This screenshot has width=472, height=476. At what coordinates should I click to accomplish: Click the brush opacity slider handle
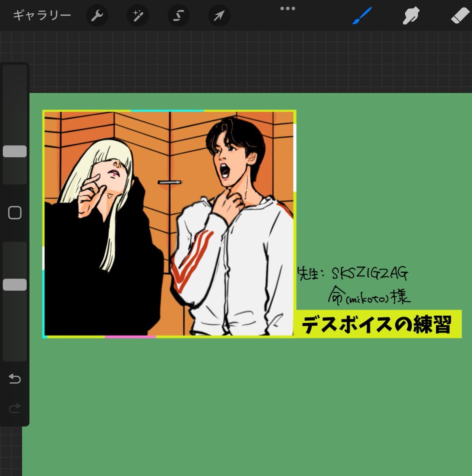tap(15, 284)
